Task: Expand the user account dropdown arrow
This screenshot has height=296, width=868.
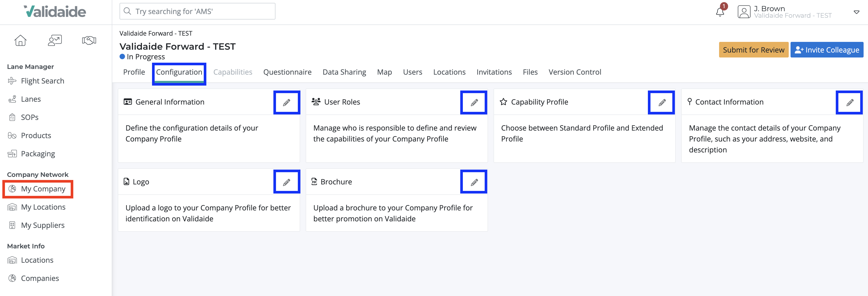Action: point(857,12)
